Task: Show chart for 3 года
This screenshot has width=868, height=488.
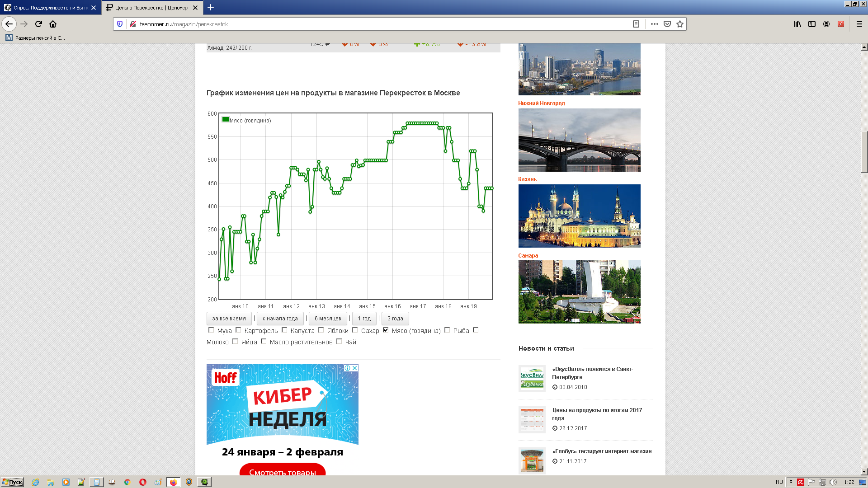Action: (x=395, y=319)
